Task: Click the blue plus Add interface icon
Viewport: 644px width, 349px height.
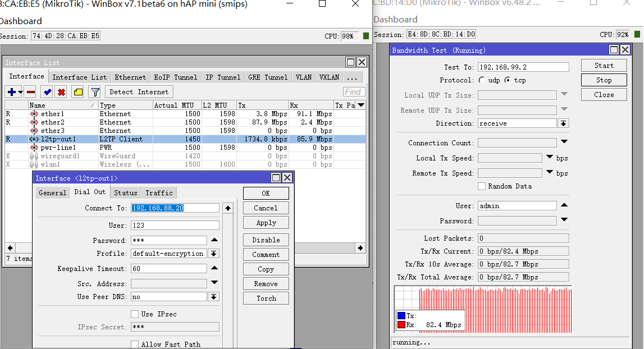Action: click(x=12, y=92)
